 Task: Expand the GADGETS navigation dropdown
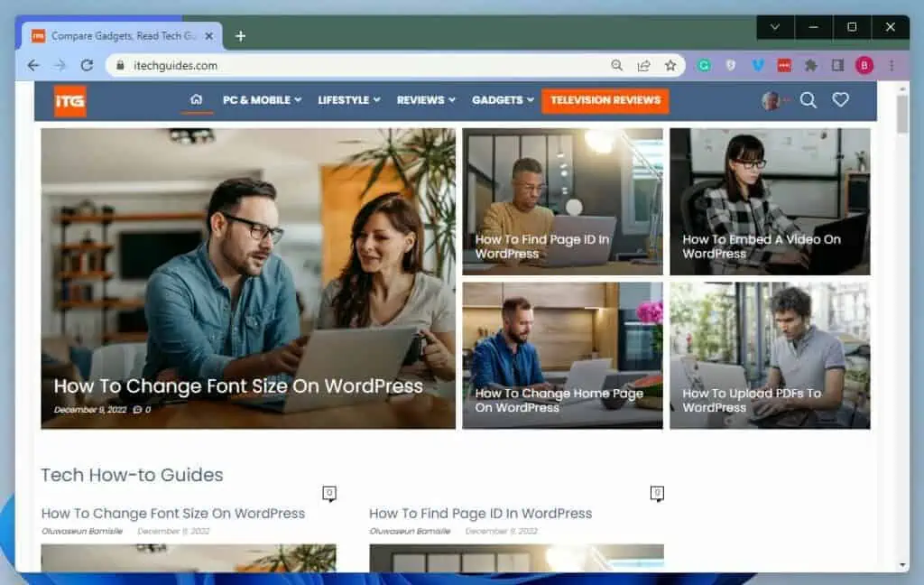(x=497, y=100)
